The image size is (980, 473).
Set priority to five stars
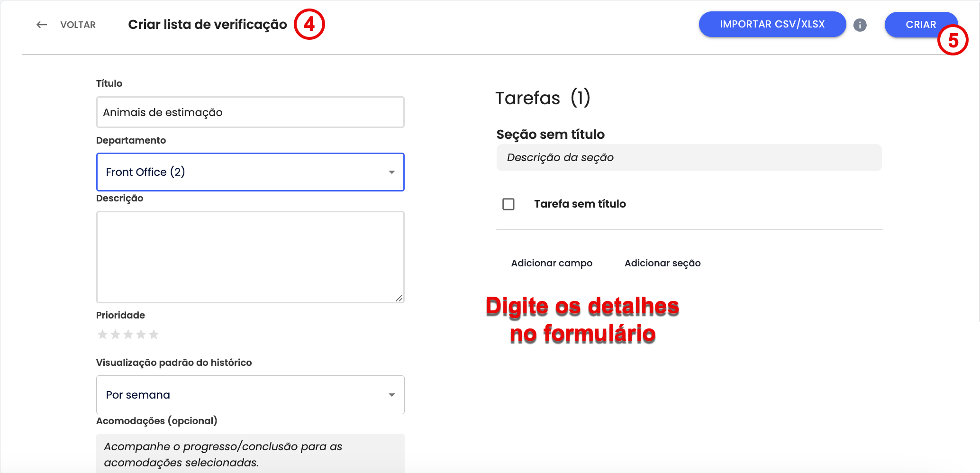pos(154,335)
